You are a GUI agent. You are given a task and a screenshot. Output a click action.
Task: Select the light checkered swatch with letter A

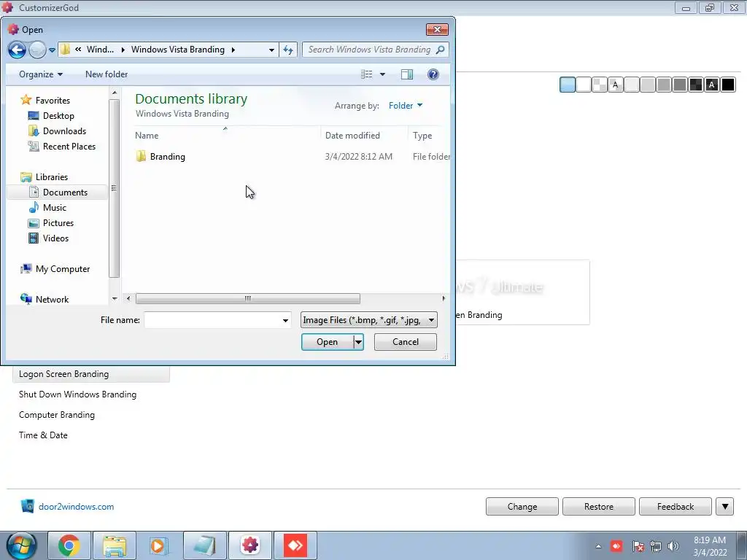click(x=616, y=85)
